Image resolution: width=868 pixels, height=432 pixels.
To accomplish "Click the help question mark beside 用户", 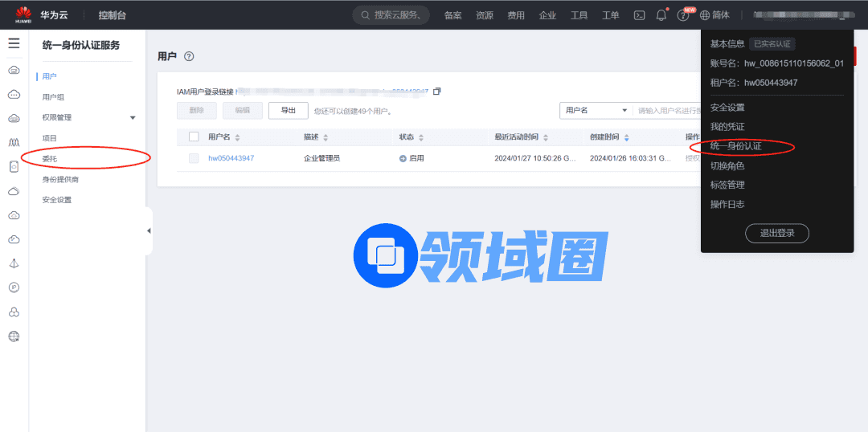I will point(189,56).
